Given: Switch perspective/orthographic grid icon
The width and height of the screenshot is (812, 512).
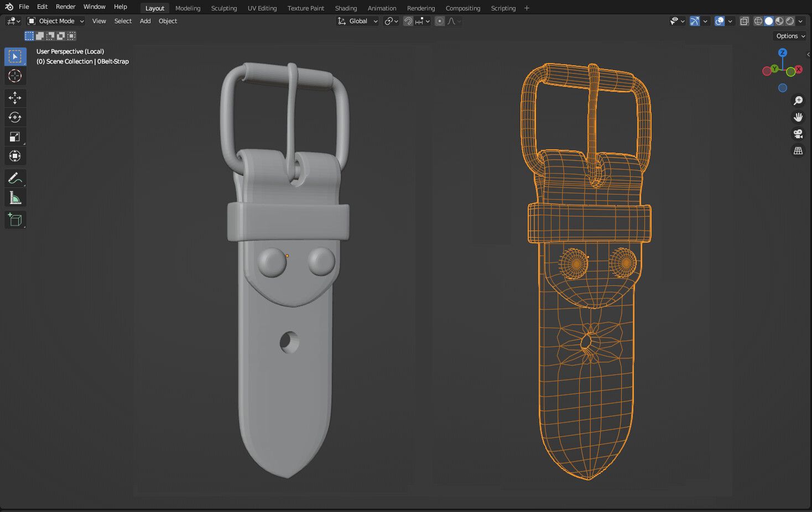Looking at the screenshot, I should [x=798, y=150].
